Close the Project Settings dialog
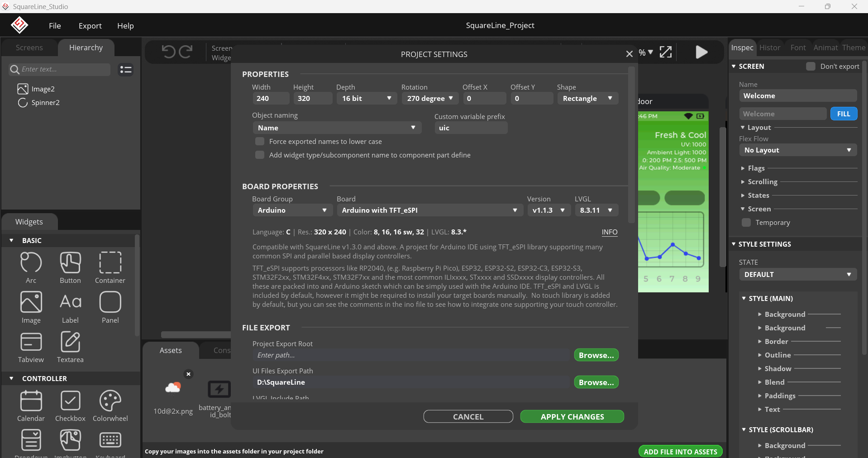This screenshot has height=458, width=868. tap(629, 54)
